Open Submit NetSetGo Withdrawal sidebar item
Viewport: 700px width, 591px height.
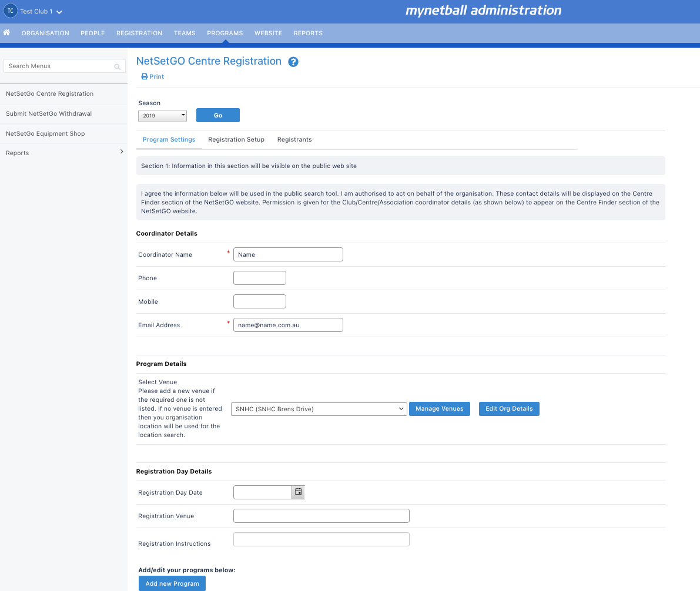(x=63, y=114)
